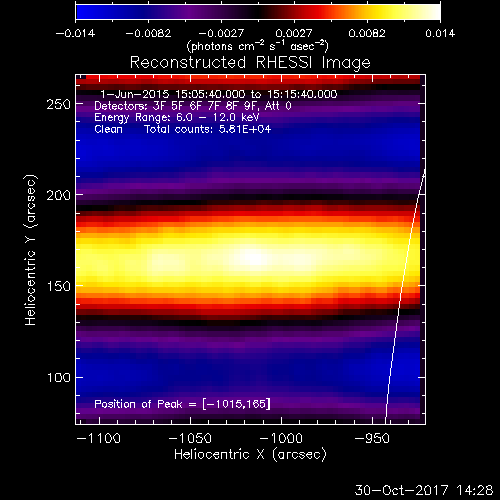The height and width of the screenshot is (500, 500).
Task: Click the date and time range text
Action: click(x=219, y=94)
